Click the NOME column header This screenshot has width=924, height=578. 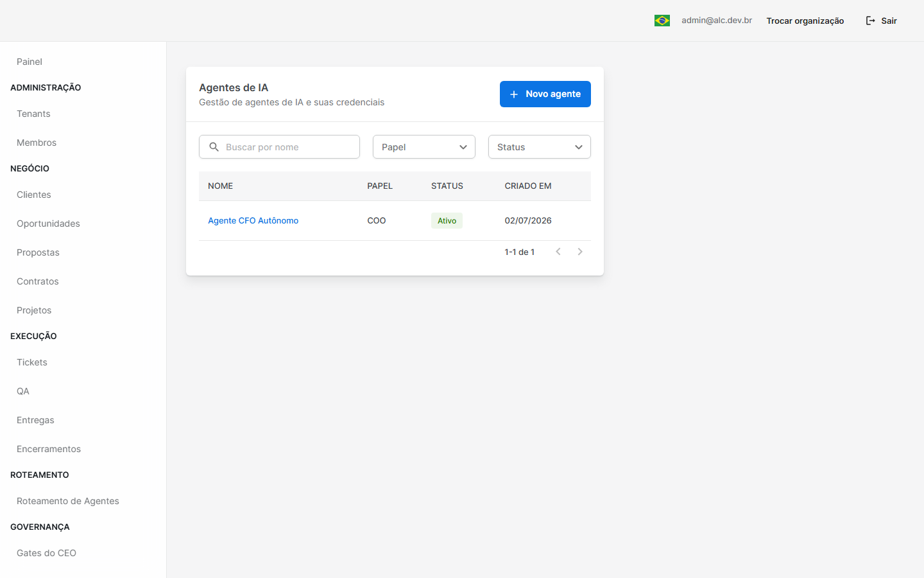coord(220,186)
